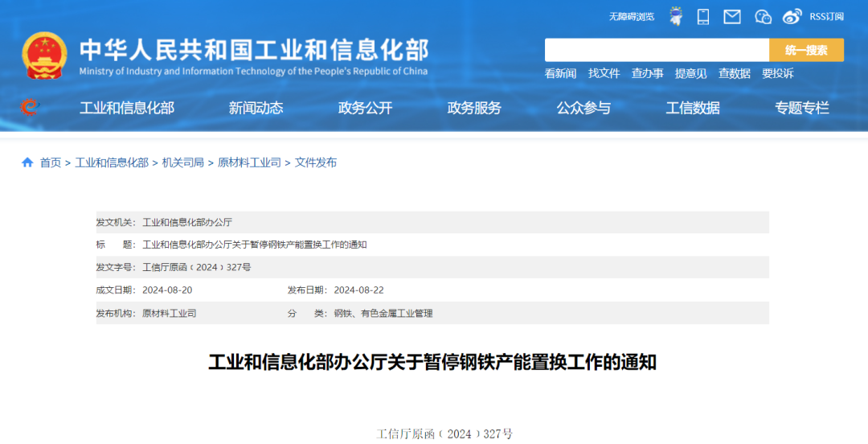
Task: Open the accessibility robot assistant icon
Action: pyautogui.click(x=675, y=17)
